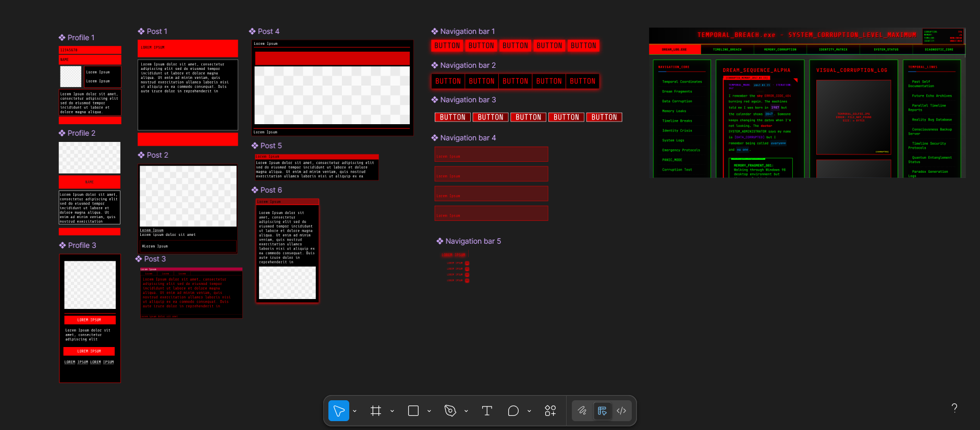Click first BUTTON in Navigation bar 3
980x430 pixels.
452,117
